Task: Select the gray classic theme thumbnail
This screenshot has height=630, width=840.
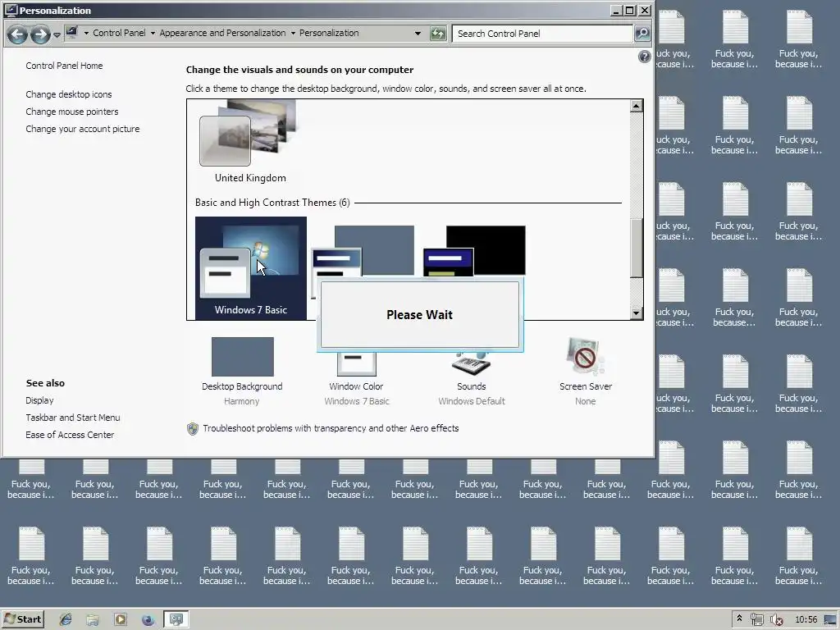Action: point(363,251)
